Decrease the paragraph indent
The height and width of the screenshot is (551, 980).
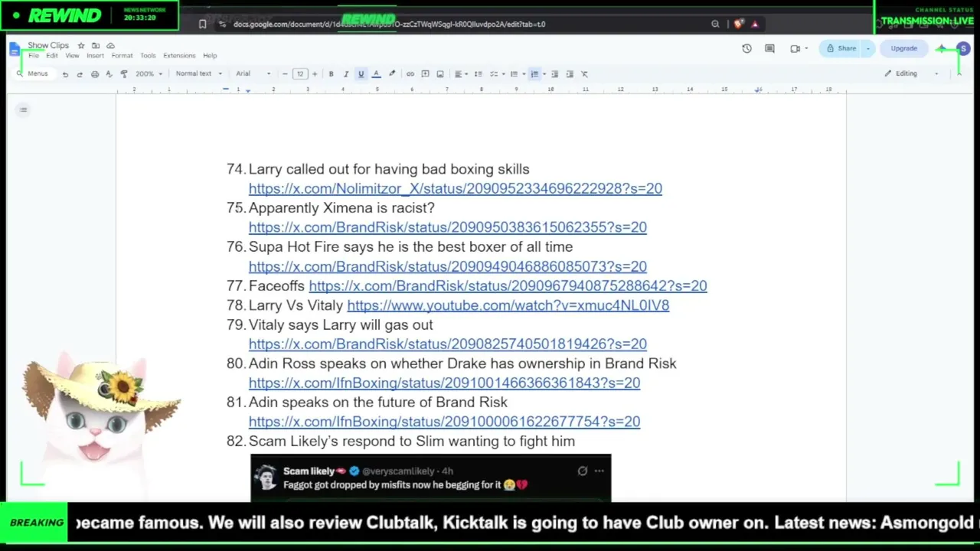pos(555,74)
